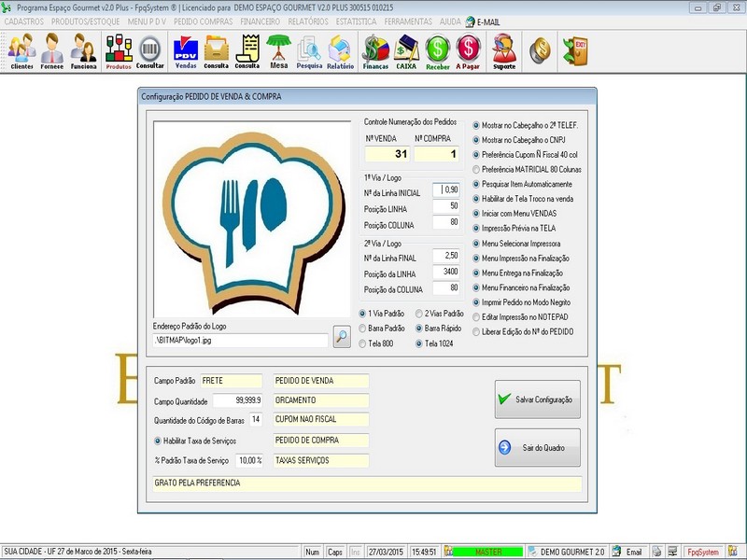Open the Clientes toolbar icon
Image resolution: width=747 pixels, height=560 pixels.
(21, 51)
